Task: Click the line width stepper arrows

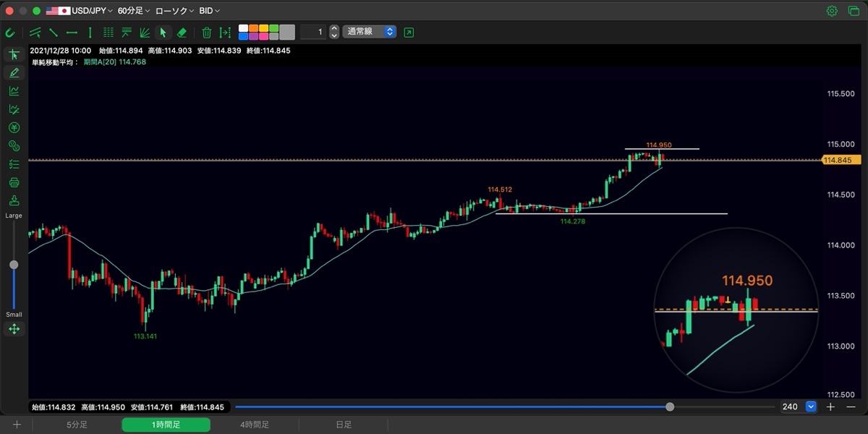Action: tap(334, 32)
